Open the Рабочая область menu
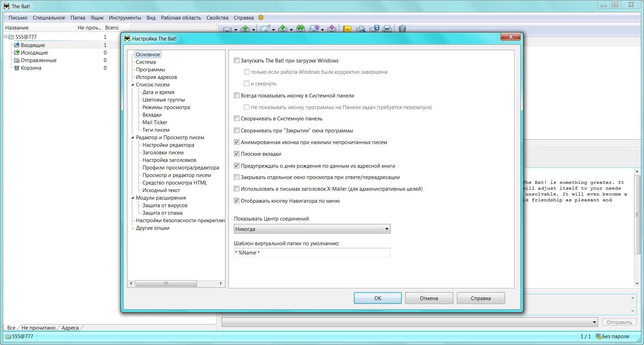 [x=181, y=17]
